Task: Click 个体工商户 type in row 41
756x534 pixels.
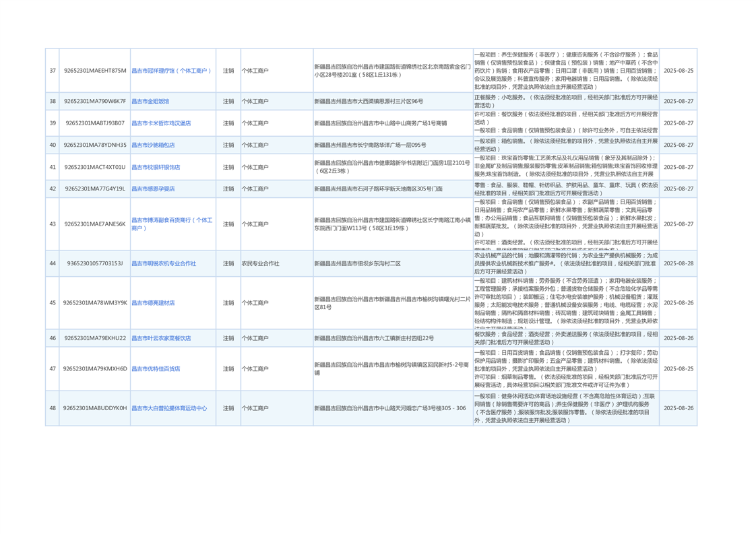Action: (x=255, y=167)
